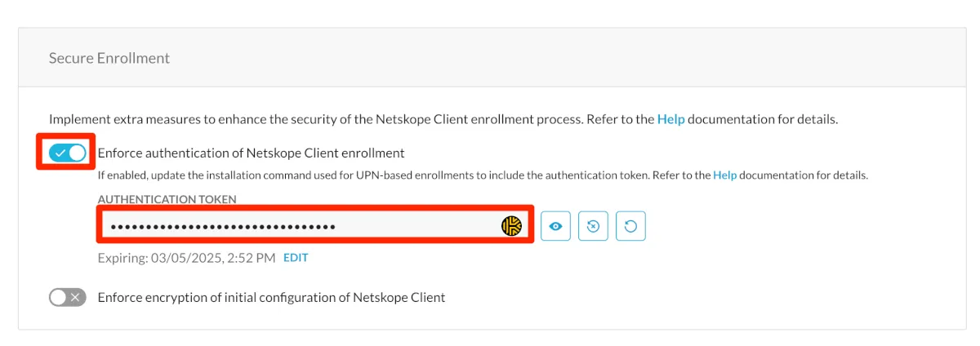Viewport: 980px width, 346px height.
Task: Click the X mark on the disabled encryption toggle
Action: 76,298
